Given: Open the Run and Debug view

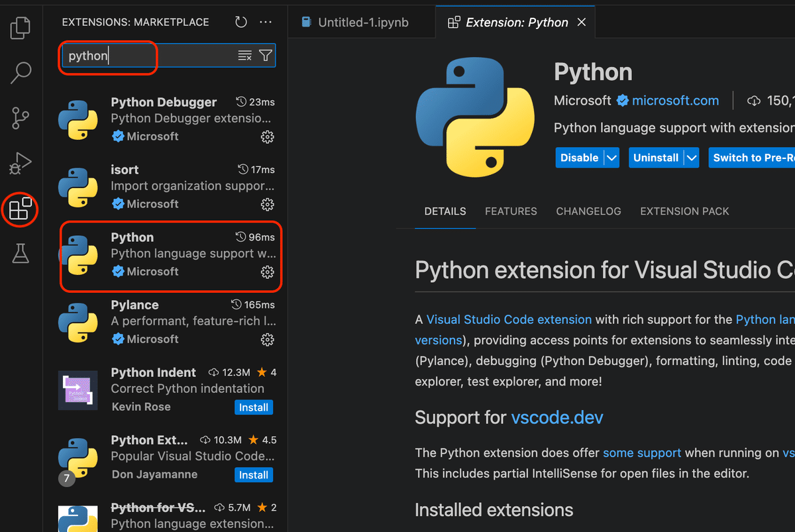Looking at the screenshot, I should click(x=21, y=164).
